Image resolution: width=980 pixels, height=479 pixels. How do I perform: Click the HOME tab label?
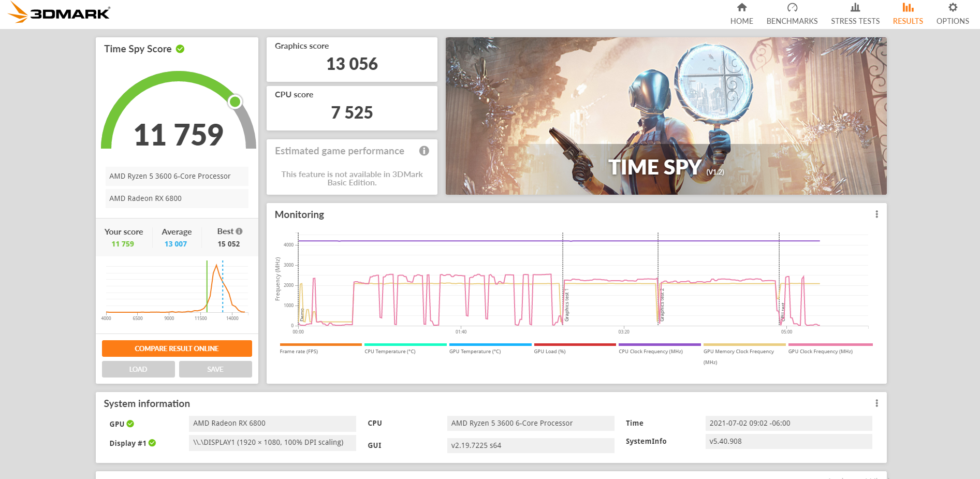click(x=742, y=21)
